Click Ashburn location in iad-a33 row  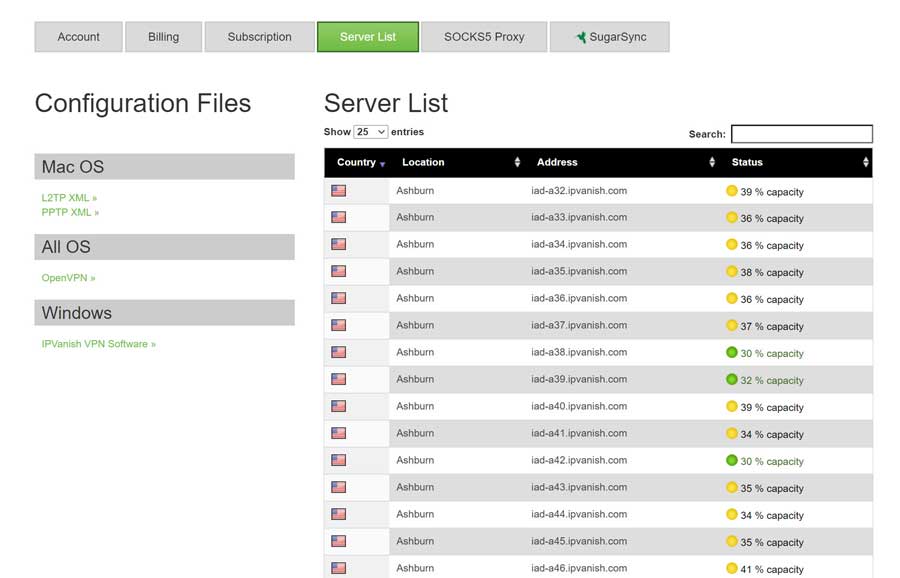point(415,218)
